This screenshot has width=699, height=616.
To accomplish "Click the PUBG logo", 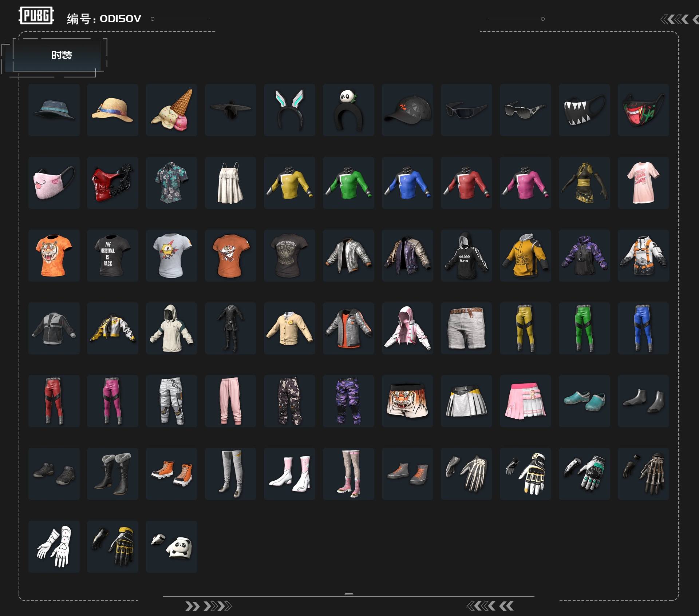I will [x=36, y=16].
